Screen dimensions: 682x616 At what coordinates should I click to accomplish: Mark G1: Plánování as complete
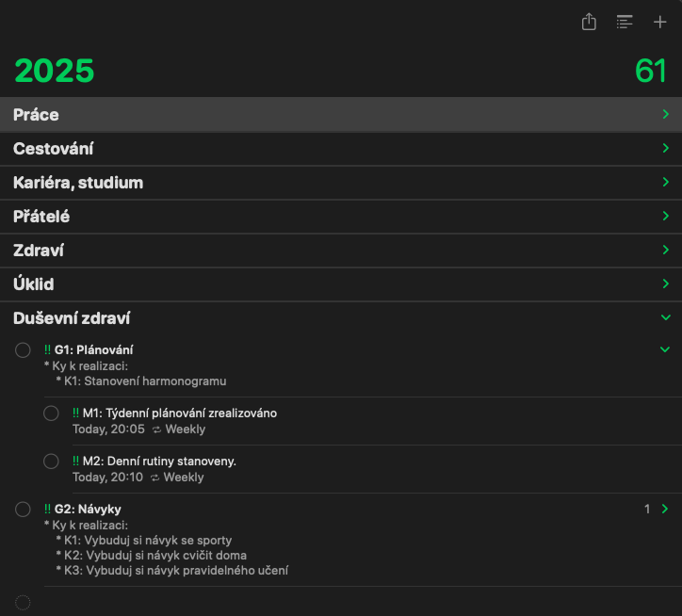click(24, 350)
